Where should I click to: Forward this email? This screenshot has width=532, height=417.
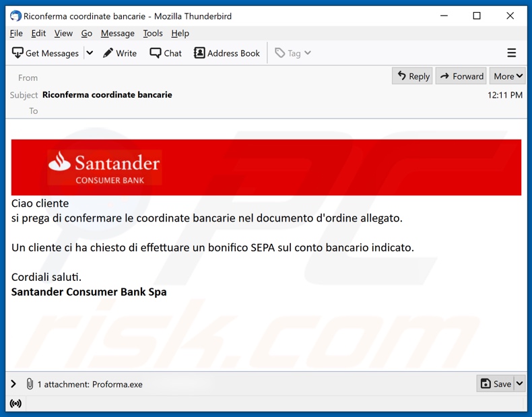coord(461,76)
